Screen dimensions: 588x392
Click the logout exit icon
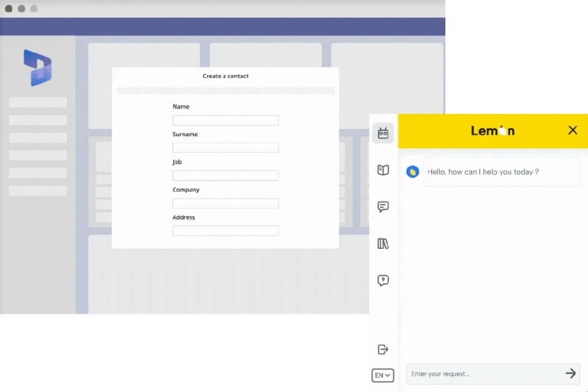383,349
